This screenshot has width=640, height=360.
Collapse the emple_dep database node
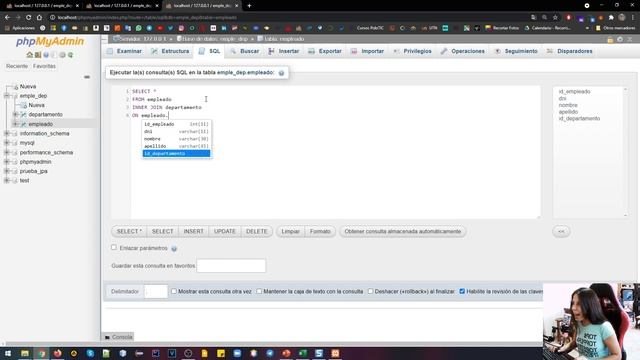pos(7,96)
